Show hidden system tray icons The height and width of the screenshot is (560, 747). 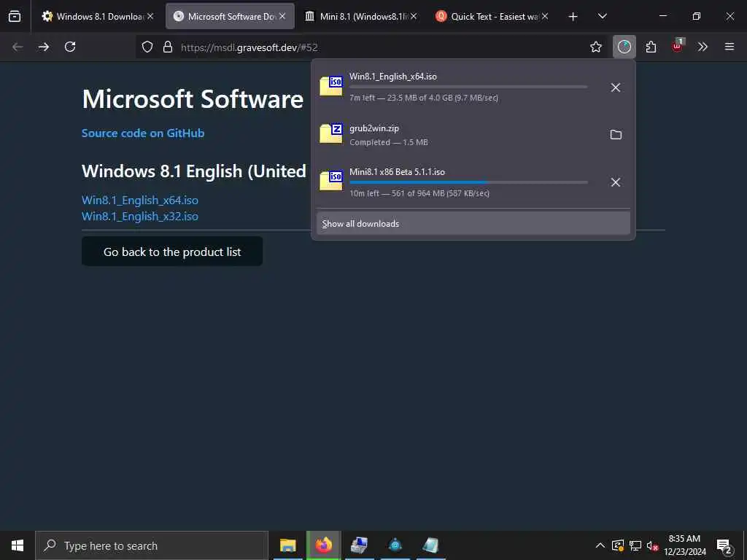(600, 545)
